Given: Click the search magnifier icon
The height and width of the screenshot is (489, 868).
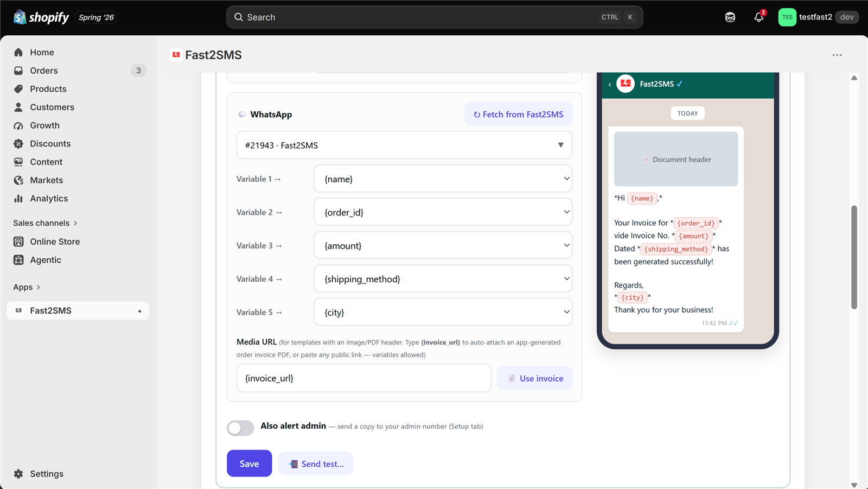Looking at the screenshot, I should (x=239, y=17).
